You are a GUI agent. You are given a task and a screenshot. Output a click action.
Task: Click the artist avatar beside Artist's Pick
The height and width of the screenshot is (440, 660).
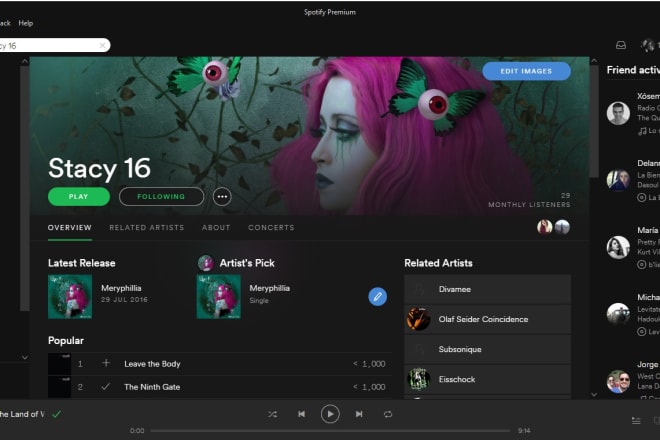click(x=205, y=263)
